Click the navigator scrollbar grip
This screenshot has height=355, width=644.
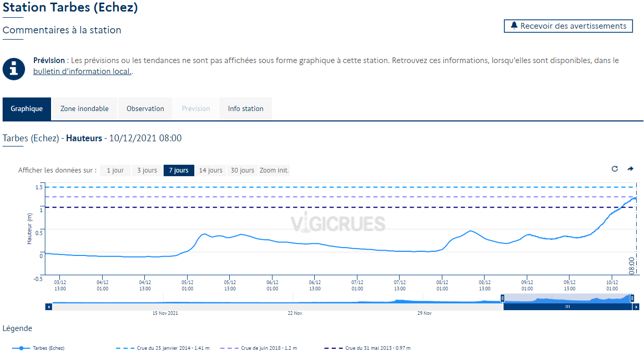567,307
